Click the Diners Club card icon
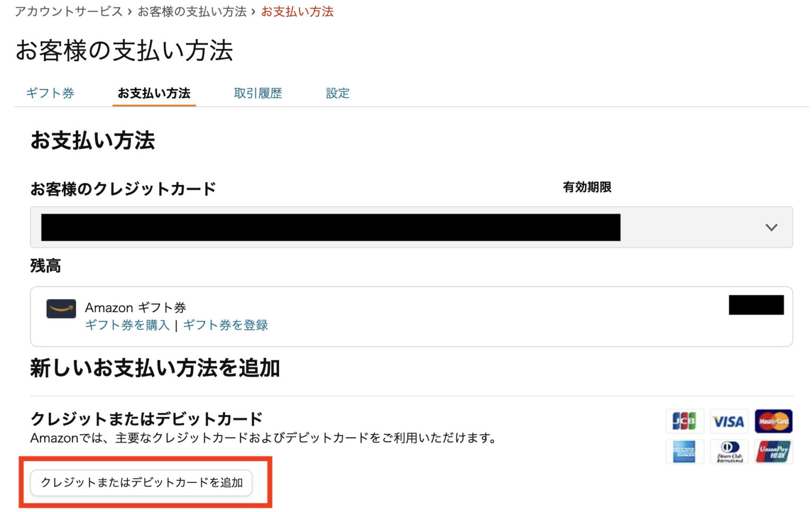This screenshot has height=512, width=812. pyautogui.click(x=730, y=451)
